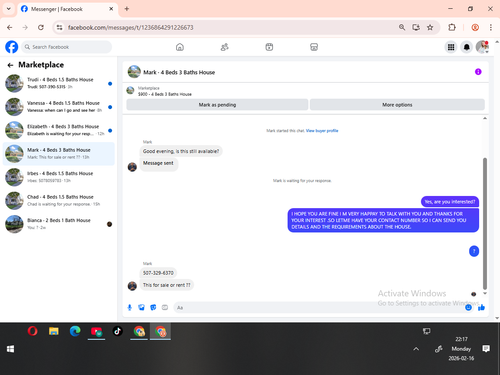This screenshot has width=500, height=375.
Task: Choose a GIF in composer
Action: pyautogui.click(x=165, y=307)
